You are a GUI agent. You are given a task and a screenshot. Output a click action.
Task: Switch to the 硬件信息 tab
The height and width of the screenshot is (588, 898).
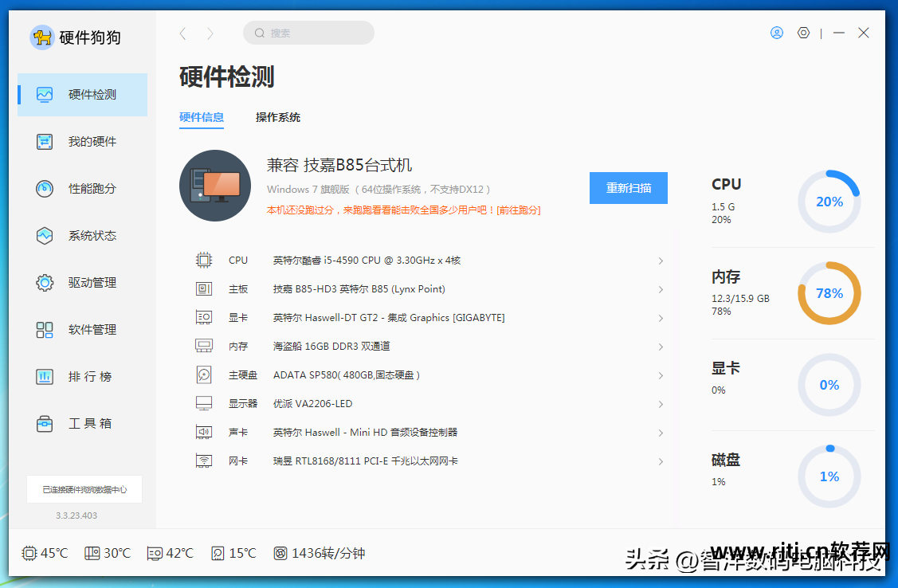point(201,117)
